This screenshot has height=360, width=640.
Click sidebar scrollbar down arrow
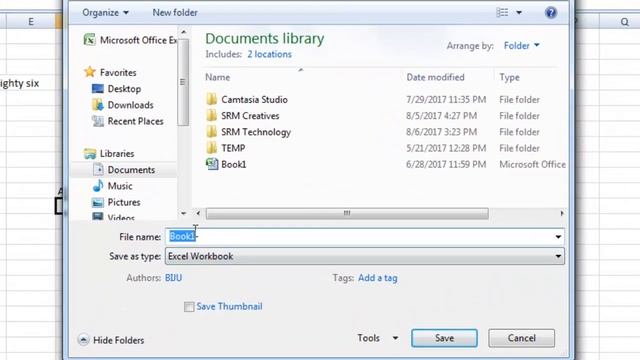point(183,213)
